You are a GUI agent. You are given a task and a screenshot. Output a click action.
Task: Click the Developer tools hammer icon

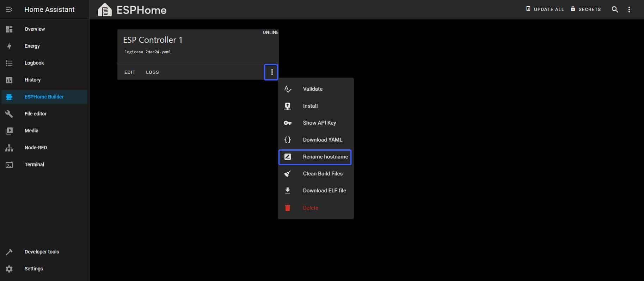click(9, 252)
